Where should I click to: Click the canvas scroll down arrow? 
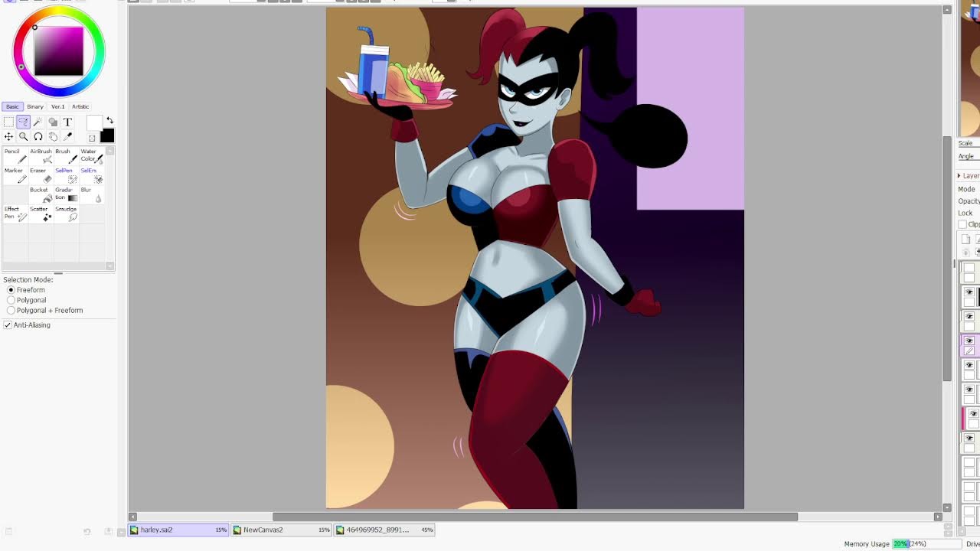tap(947, 507)
